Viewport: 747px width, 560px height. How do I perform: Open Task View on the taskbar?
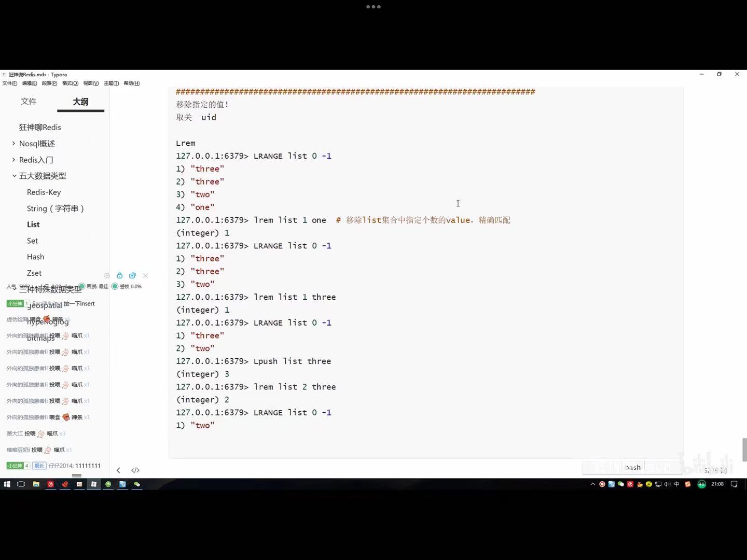point(21,484)
